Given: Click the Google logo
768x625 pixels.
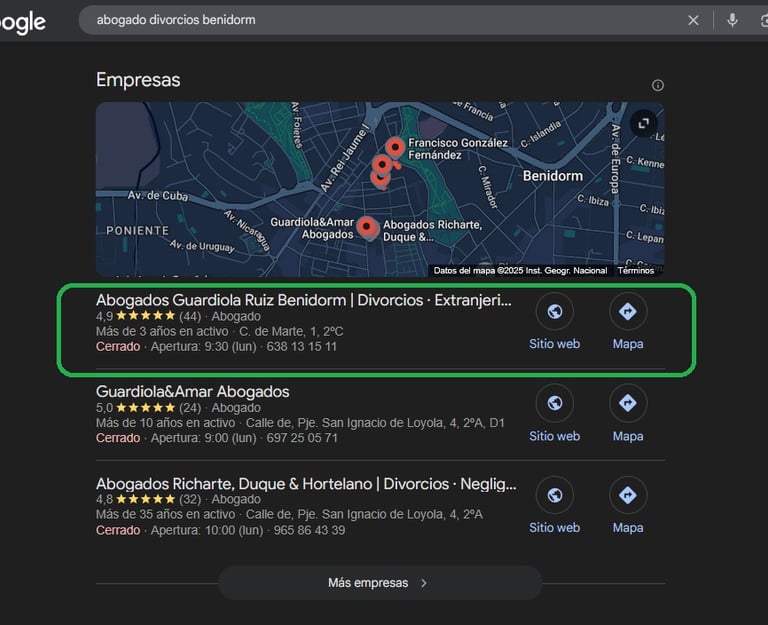Looking at the screenshot, I should coord(23,22).
